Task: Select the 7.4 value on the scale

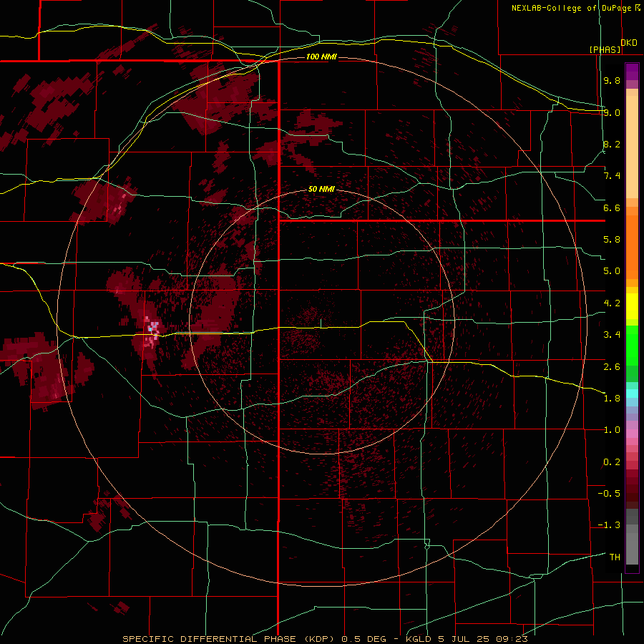Action: coord(612,176)
